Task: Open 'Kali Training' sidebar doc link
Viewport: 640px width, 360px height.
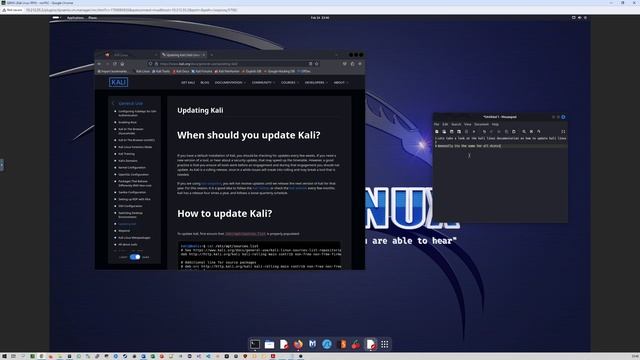Action: (x=126, y=154)
